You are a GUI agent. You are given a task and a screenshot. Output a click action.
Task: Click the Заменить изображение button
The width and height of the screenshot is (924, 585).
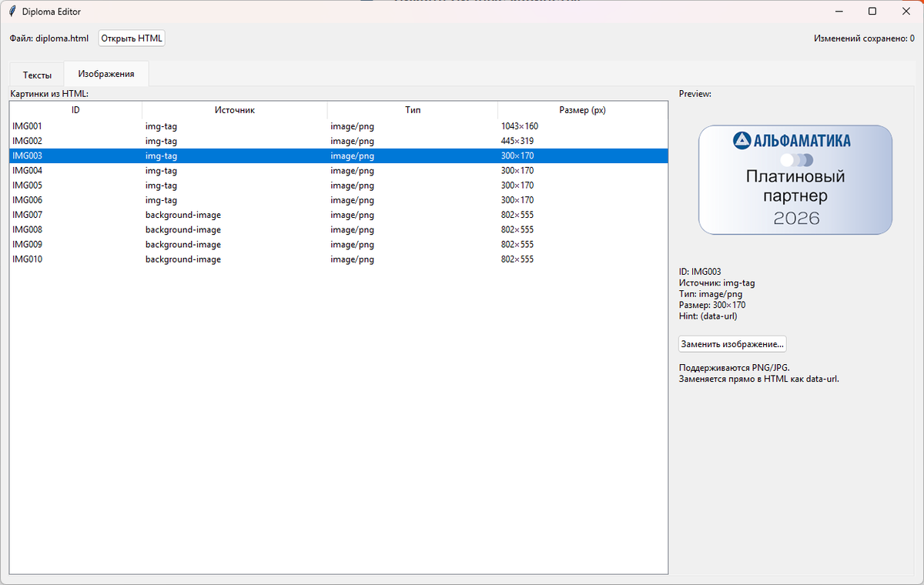coord(732,344)
